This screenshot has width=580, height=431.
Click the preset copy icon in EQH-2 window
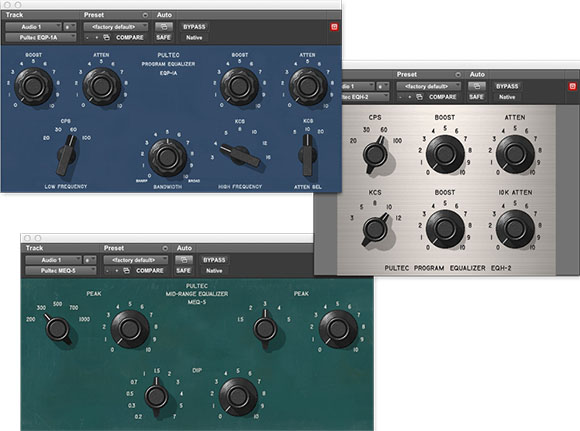click(x=419, y=97)
